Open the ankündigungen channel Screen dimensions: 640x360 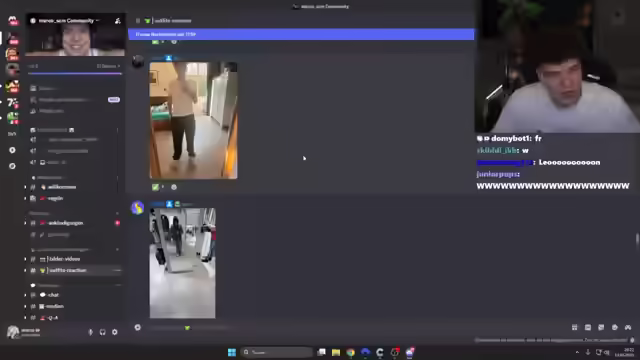66,223
